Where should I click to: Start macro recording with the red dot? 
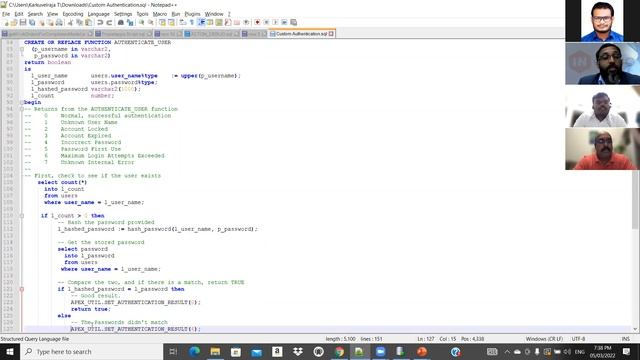tap(257, 22)
